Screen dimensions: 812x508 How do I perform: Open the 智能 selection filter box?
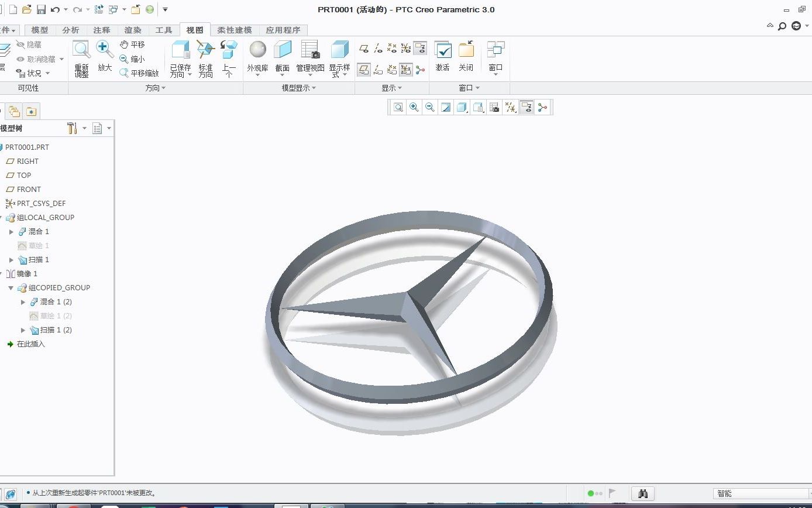pyautogui.click(x=762, y=493)
